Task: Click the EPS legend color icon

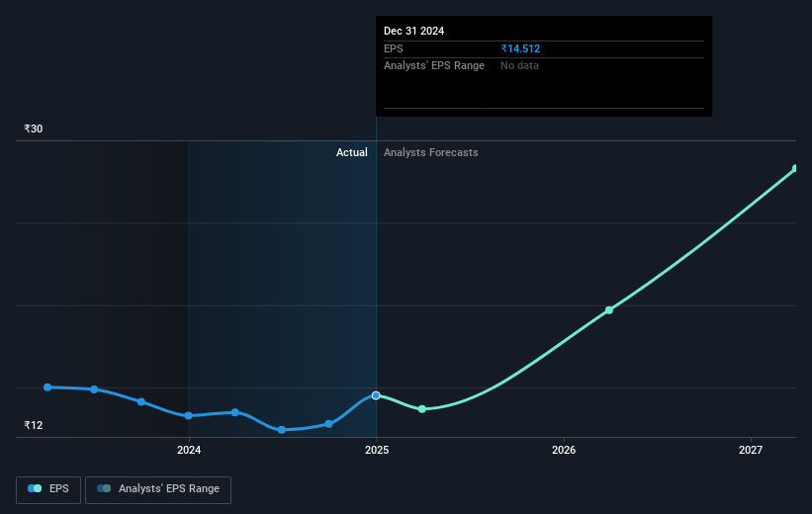Action: pos(35,488)
